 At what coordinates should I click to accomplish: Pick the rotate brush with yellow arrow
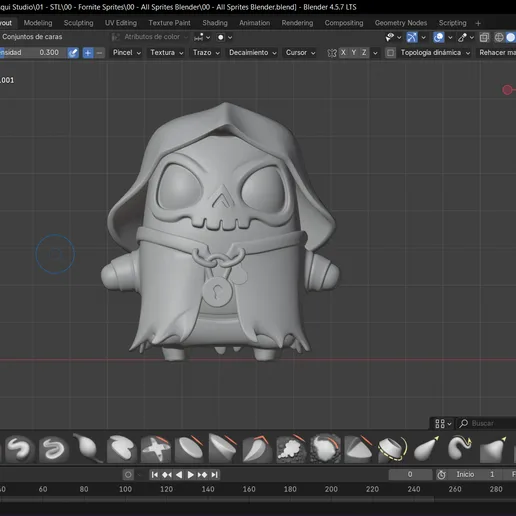pos(393,448)
